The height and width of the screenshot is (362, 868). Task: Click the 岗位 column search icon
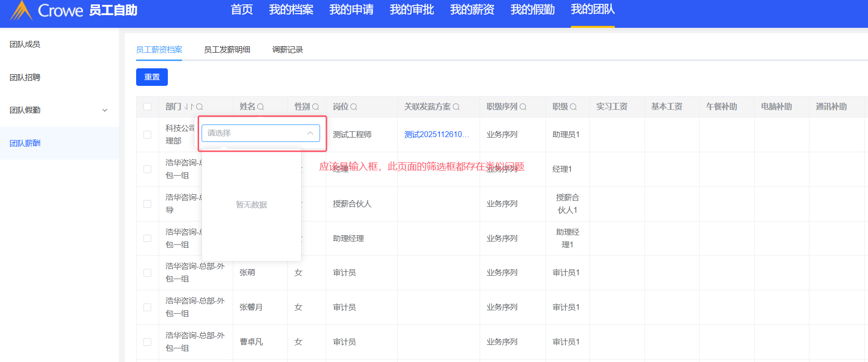pyautogui.click(x=354, y=107)
